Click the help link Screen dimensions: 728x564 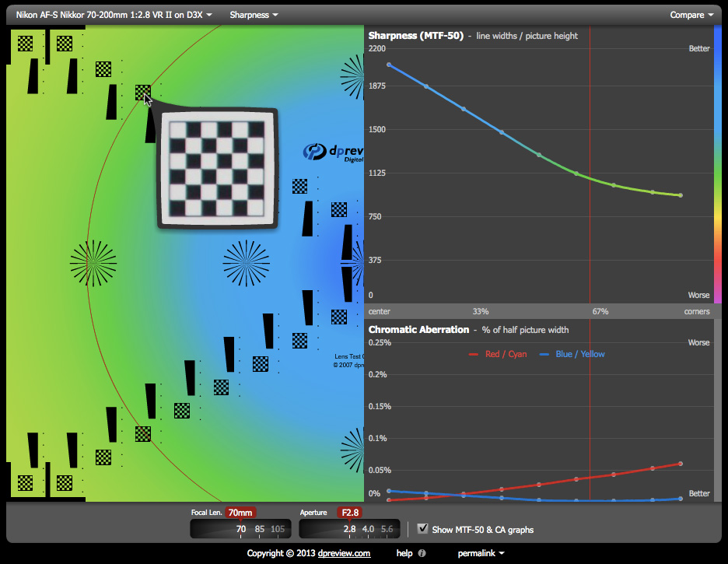404,553
